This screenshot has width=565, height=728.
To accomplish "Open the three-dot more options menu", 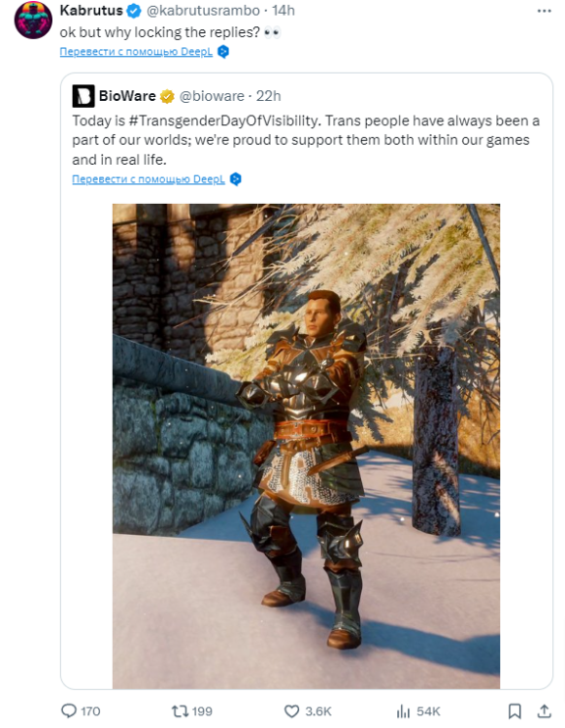I will (x=544, y=11).
